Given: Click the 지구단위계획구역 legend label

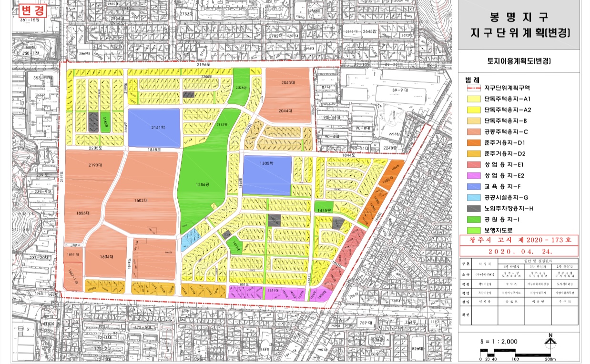Looking at the screenshot, I should coord(507,88).
